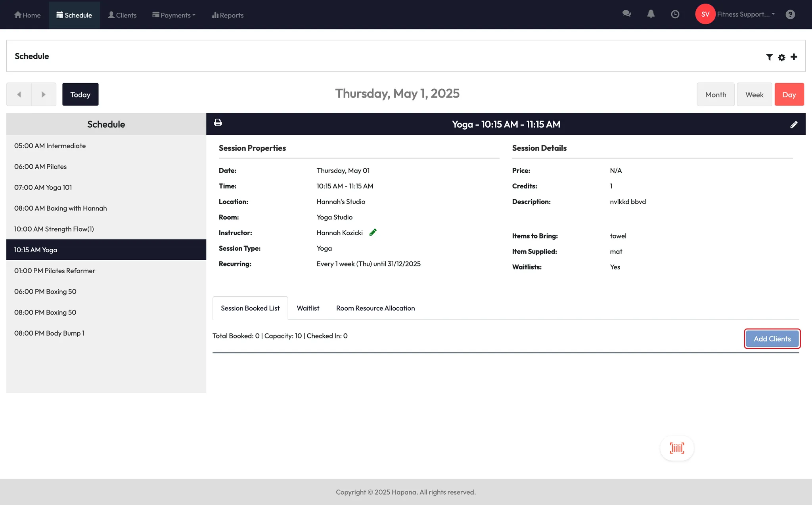Switch to Week view

pyautogui.click(x=754, y=94)
